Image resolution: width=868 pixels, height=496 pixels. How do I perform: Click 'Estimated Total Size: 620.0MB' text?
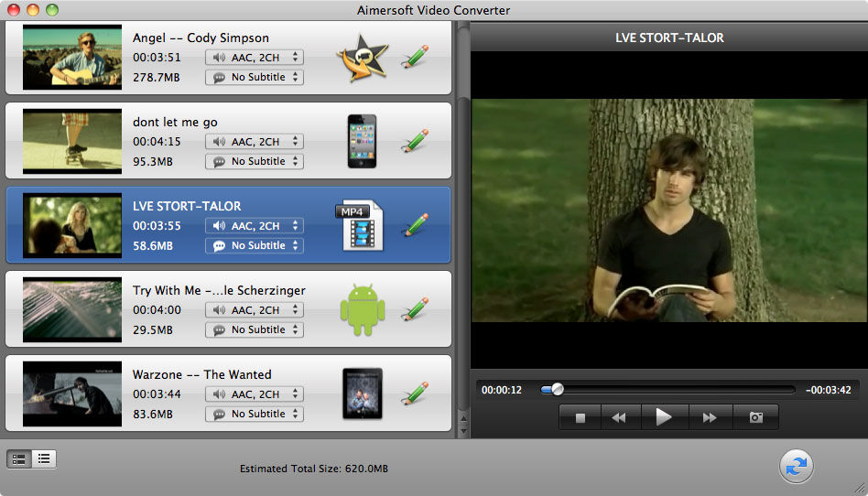(314, 469)
